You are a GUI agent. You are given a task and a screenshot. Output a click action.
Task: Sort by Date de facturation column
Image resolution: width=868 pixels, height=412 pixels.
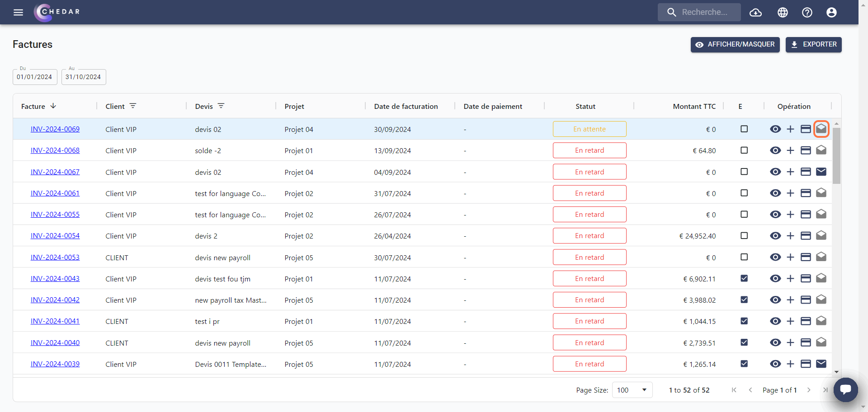(406, 106)
